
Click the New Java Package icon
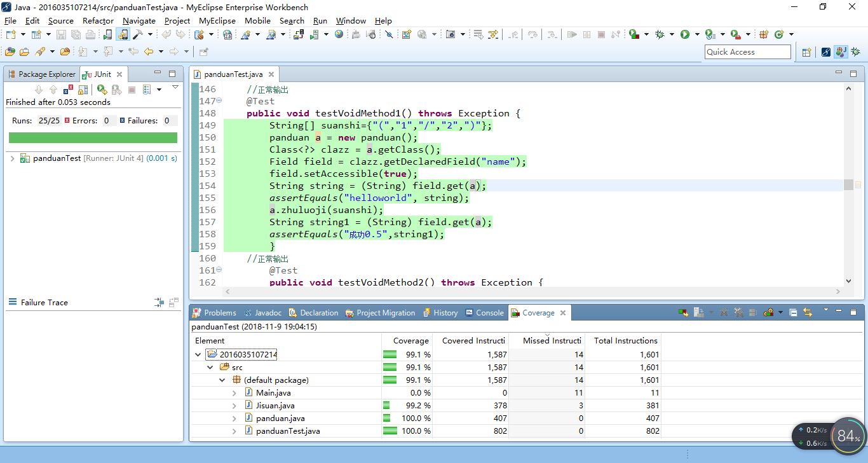(764, 34)
